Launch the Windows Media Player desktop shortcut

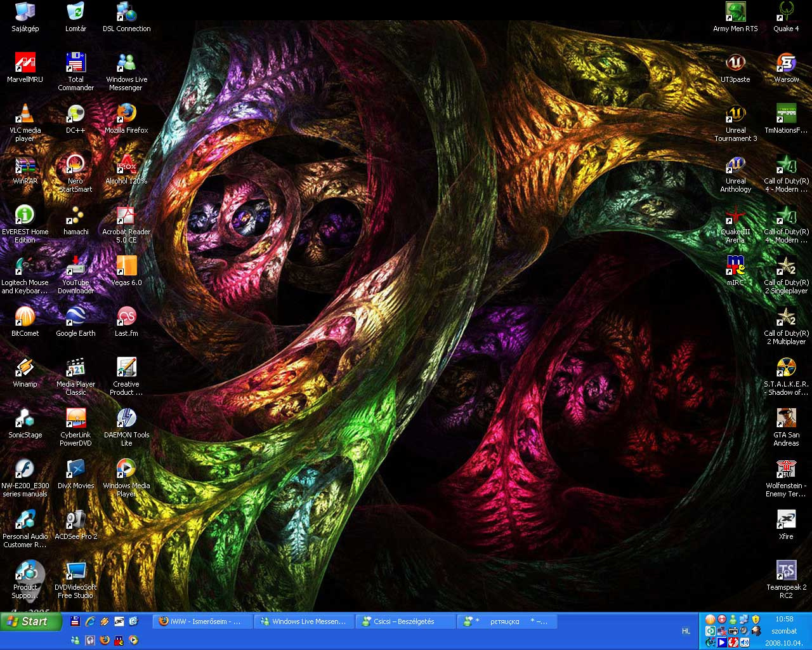pyautogui.click(x=127, y=478)
